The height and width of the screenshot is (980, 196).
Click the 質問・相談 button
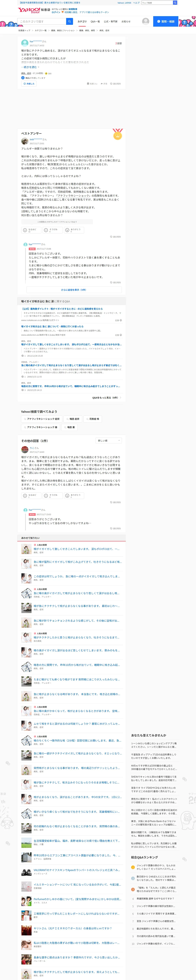pos(166,21)
